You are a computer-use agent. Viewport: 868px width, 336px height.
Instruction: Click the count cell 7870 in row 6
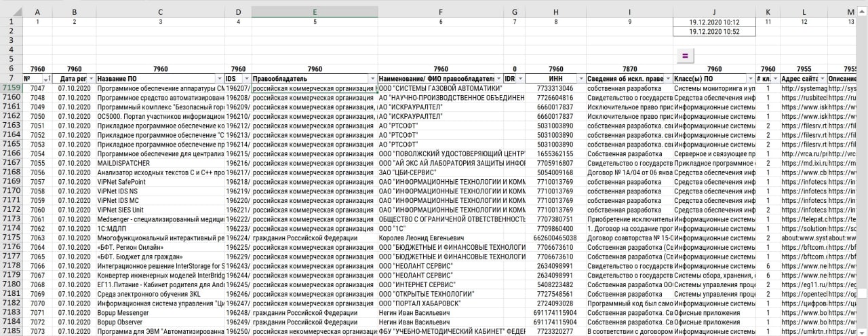pos(629,69)
